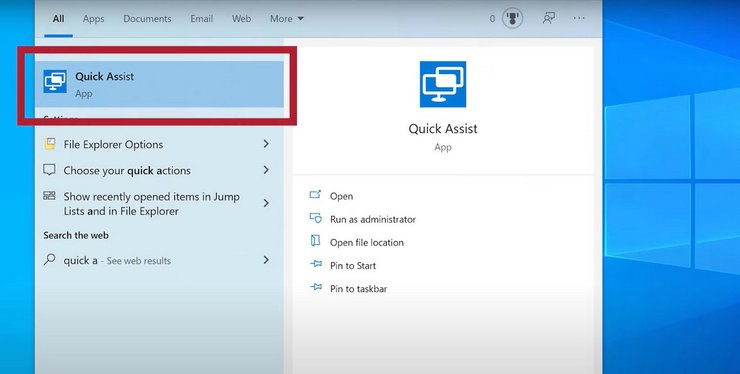Click the Pin to Start pin icon
Image resolution: width=740 pixels, height=374 pixels.
point(316,264)
